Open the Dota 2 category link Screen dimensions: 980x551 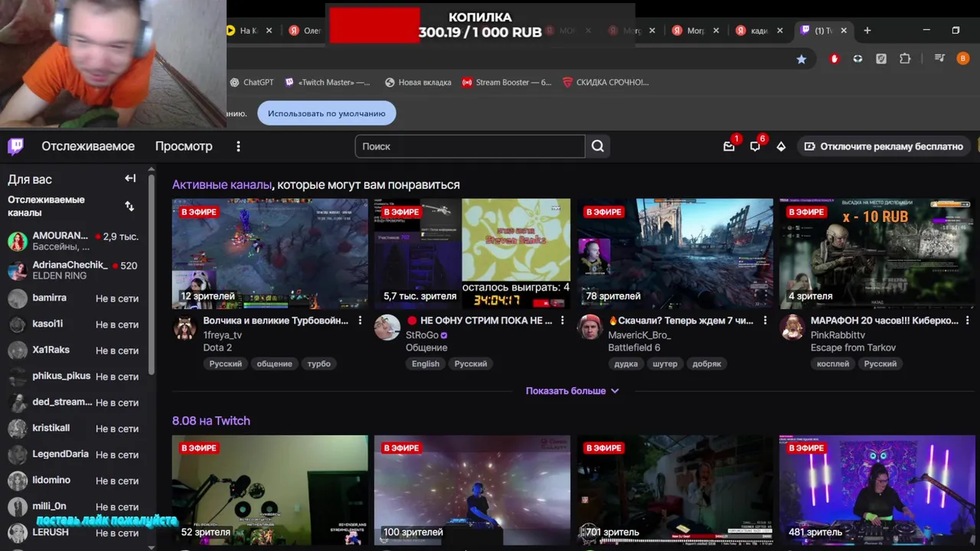(217, 347)
